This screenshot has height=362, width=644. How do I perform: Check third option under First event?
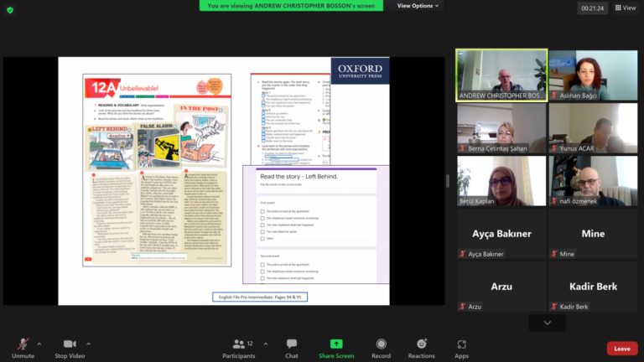point(262,225)
